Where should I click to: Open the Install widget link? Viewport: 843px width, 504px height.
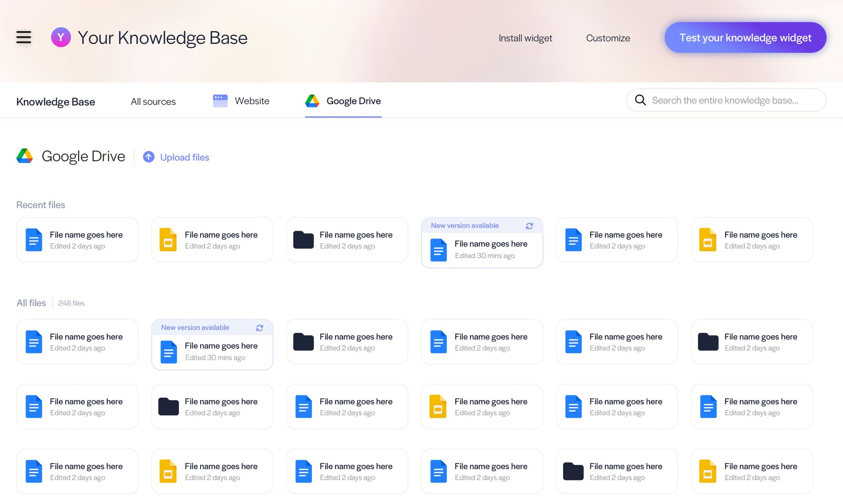point(525,38)
